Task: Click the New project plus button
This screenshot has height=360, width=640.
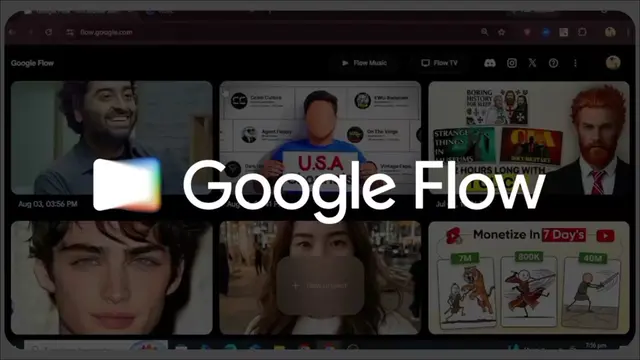Action: click(x=320, y=286)
